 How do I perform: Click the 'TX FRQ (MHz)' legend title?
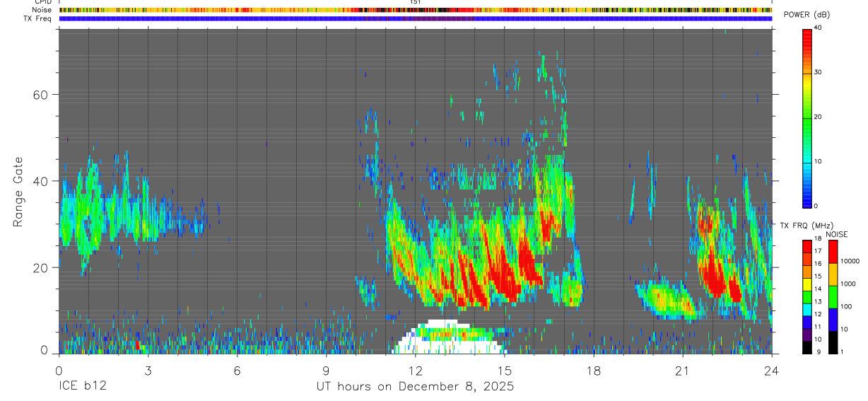click(x=805, y=226)
